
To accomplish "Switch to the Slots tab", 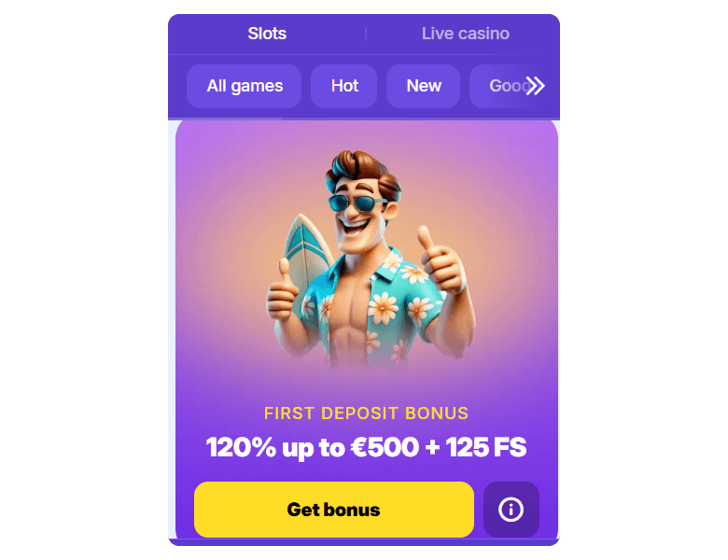I will [267, 34].
